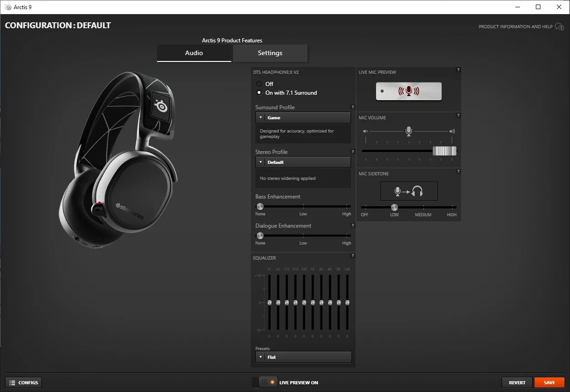The width and height of the screenshot is (570, 392).
Task: Click help icon for Mic Volume
Action: (458, 115)
